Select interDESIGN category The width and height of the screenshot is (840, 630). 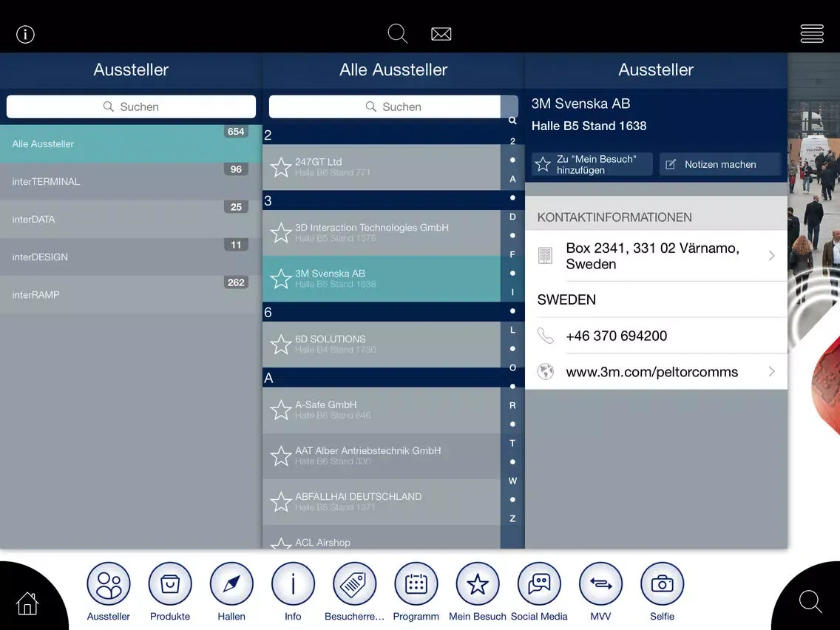(131, 257)
